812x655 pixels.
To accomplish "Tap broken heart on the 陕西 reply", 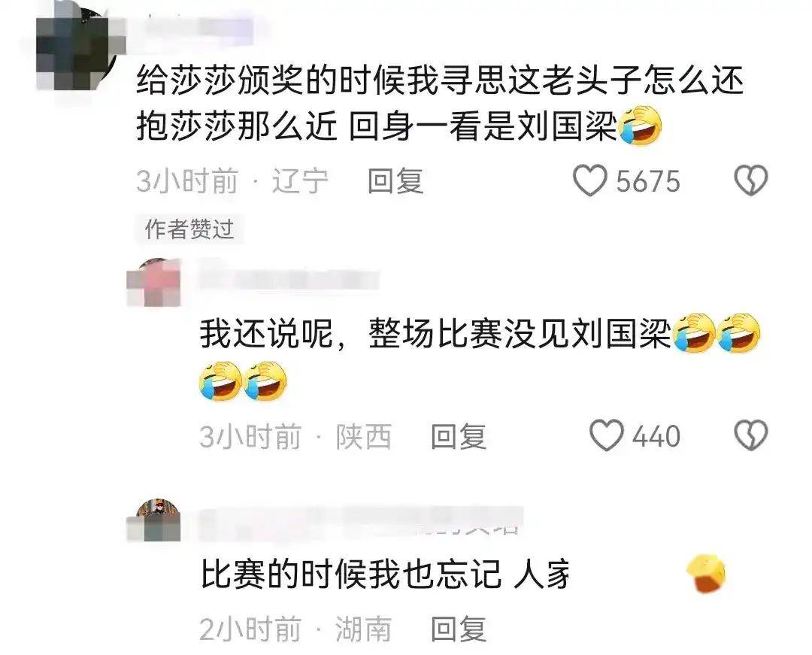I will 751,435.
